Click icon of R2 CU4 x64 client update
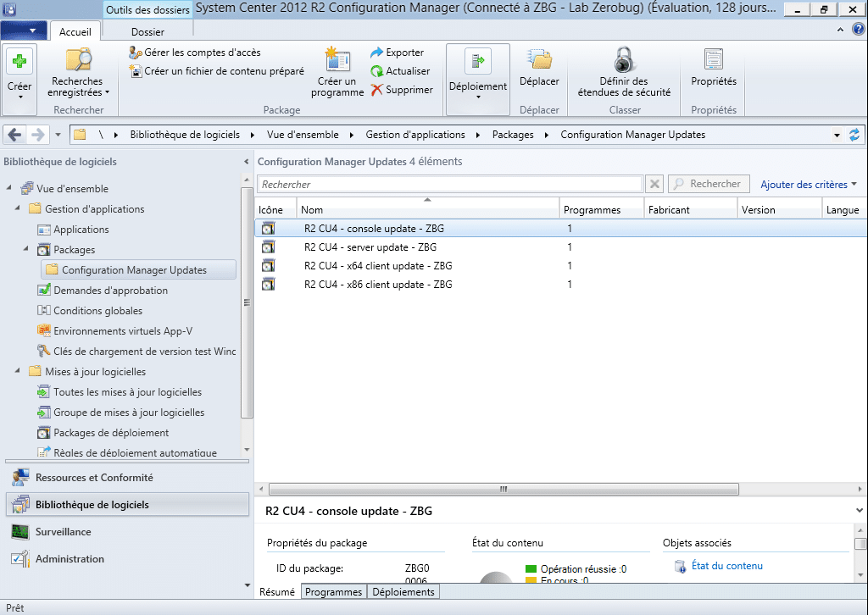Image resolution: width=868 pixels, height=615 pixels. (268, 266)
